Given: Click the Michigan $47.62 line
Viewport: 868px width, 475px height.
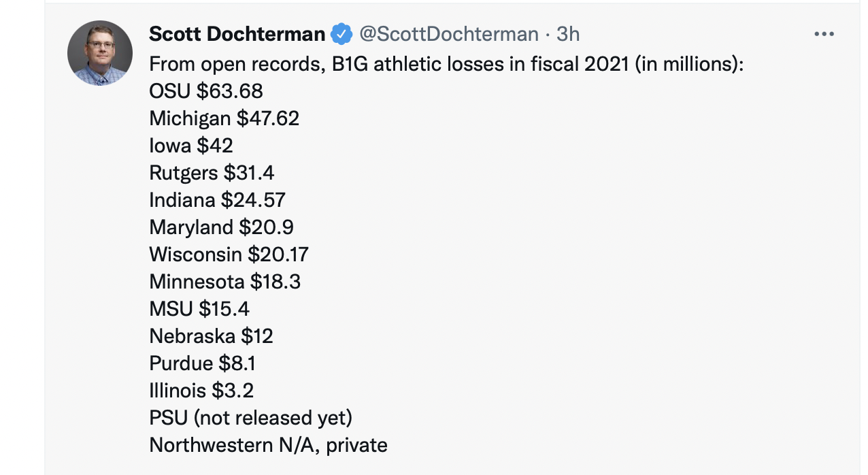Looking at the screenshot, I should tap(224, 118).
